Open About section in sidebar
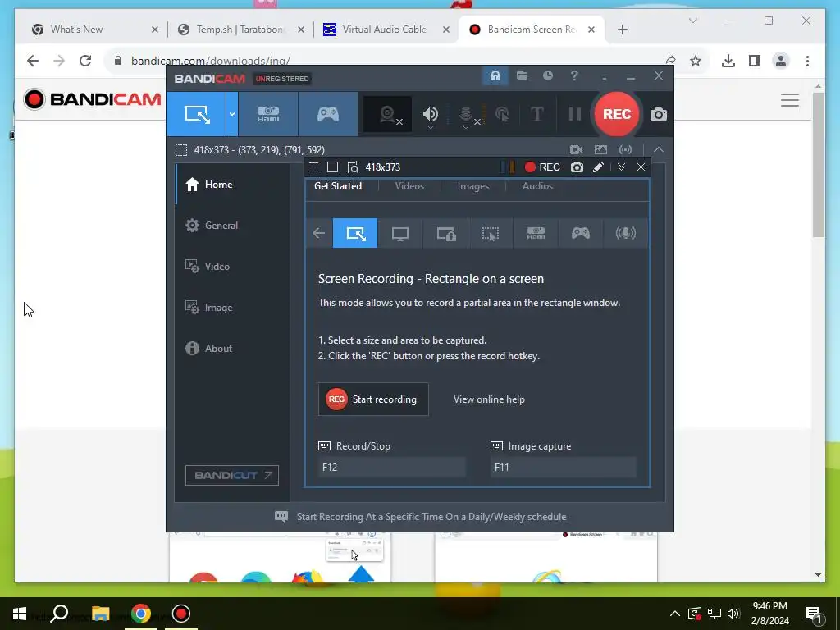 click(232, 348)
